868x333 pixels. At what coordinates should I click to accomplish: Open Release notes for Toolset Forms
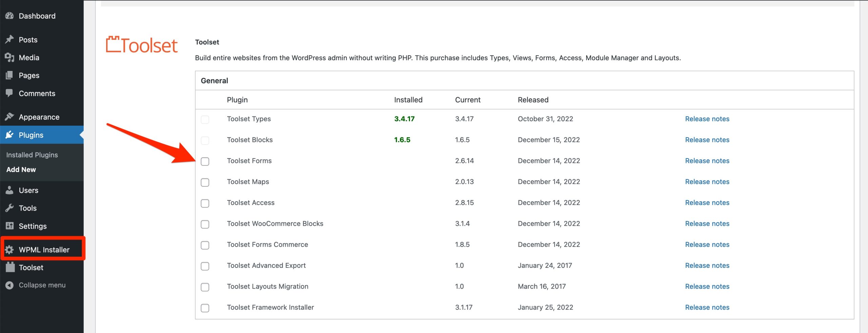707,161
